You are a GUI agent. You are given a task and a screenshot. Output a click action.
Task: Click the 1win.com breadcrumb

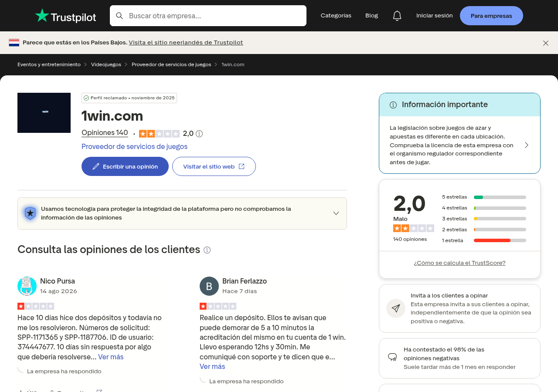click(x=233, y=64)
